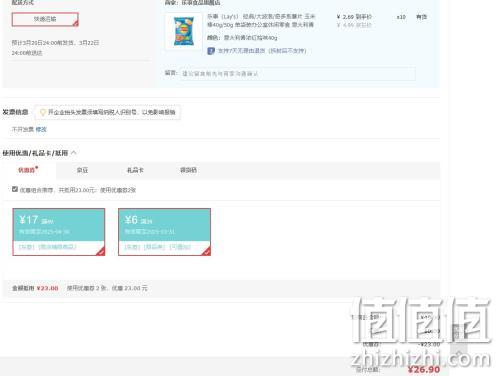
Task: Click checkmark corner on ¥6 coupon
Action: (x=206, y=252)
